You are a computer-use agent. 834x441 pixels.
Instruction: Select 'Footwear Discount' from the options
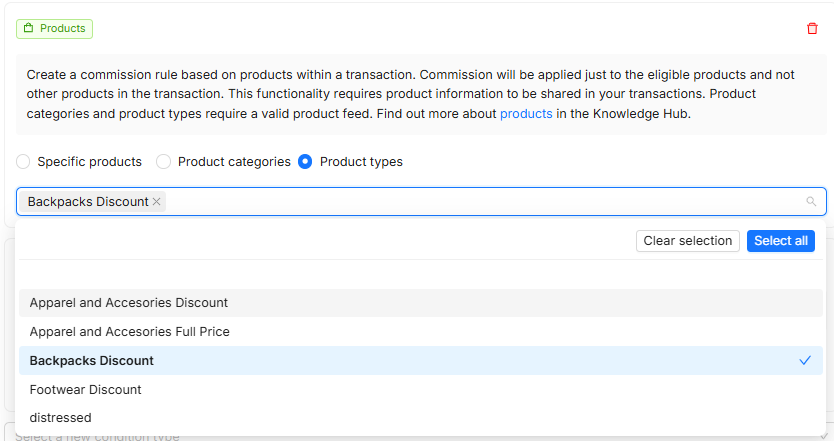86,390
